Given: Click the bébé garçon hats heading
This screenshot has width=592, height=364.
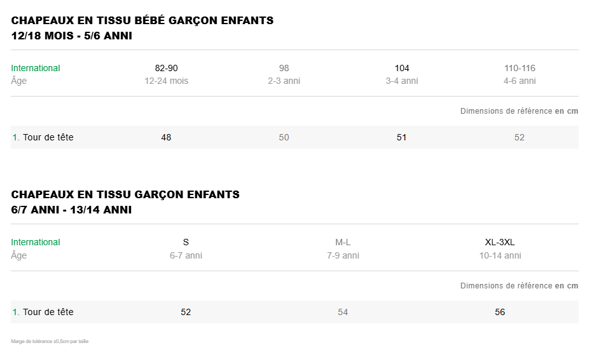Looking at the screenshot, I should click(142, 20).
